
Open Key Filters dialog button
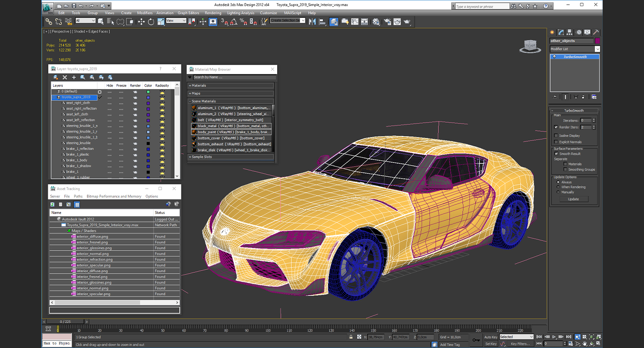520,344
